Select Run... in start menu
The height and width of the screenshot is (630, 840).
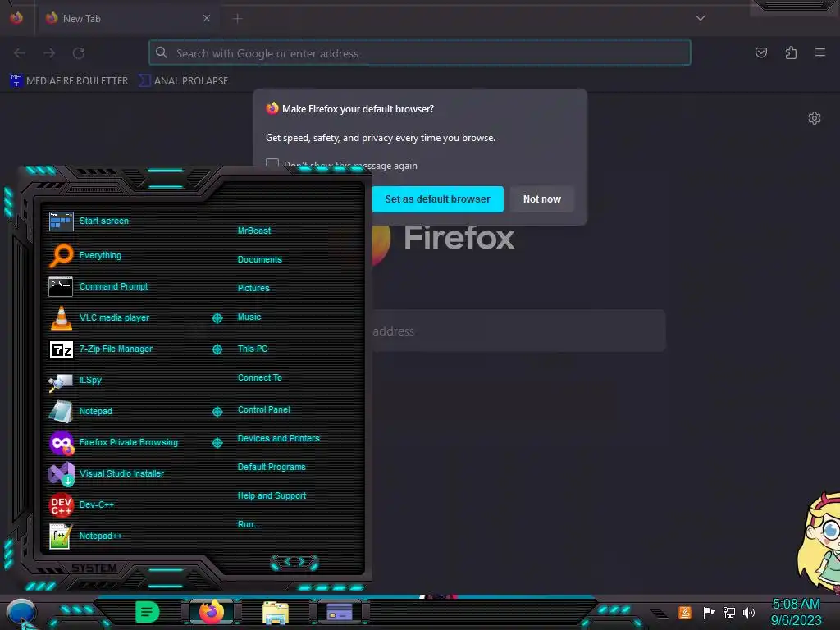pyautogui.click(x=249, y=524)
